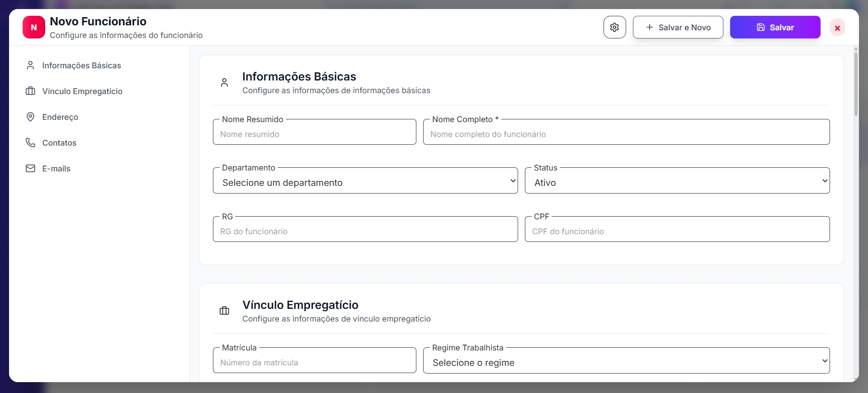Click the person icon for Informações Básicas in sidebar
Image resolution: width=868 pixels, height=393 pixels.
[x=30, y=66]
